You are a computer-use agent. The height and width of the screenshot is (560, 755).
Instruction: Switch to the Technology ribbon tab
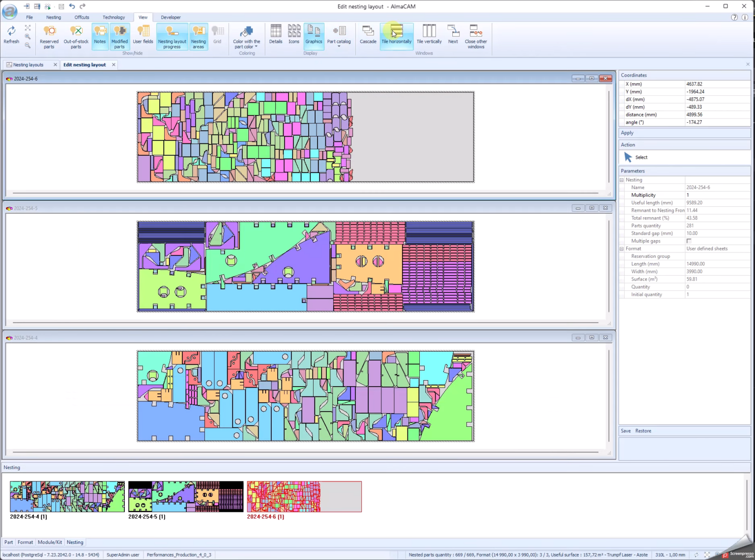(x=114, y=17)
